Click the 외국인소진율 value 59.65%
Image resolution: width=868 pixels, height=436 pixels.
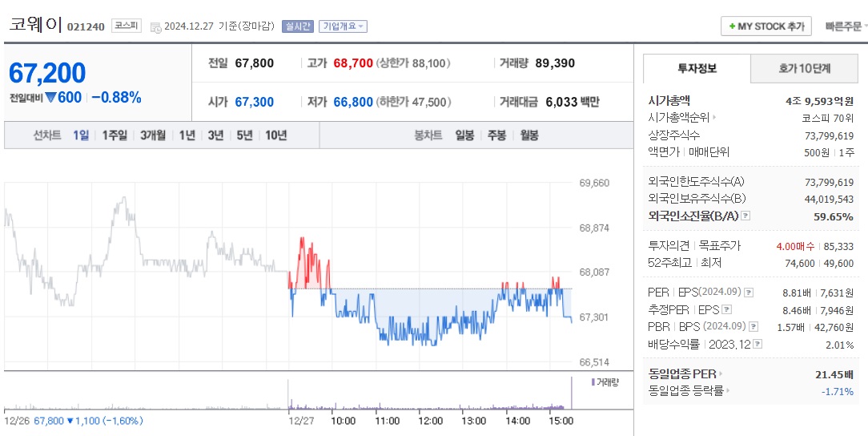[833, 216]
